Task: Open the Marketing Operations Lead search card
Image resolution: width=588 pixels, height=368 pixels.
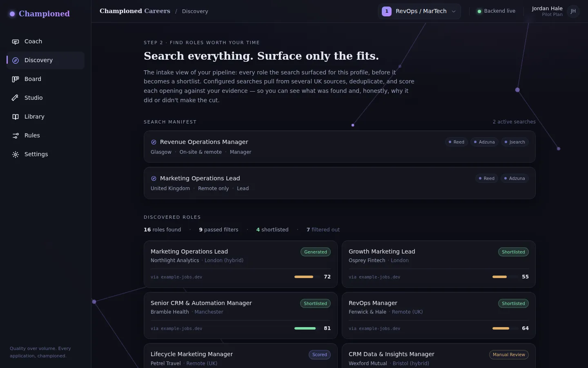Action: click(339, 183)
